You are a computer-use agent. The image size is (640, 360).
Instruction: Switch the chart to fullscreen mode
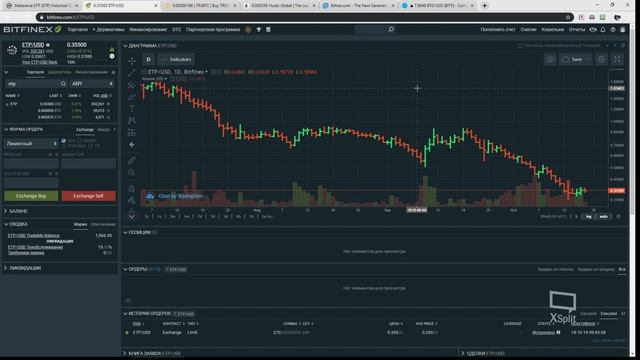[x=617, y=60]
